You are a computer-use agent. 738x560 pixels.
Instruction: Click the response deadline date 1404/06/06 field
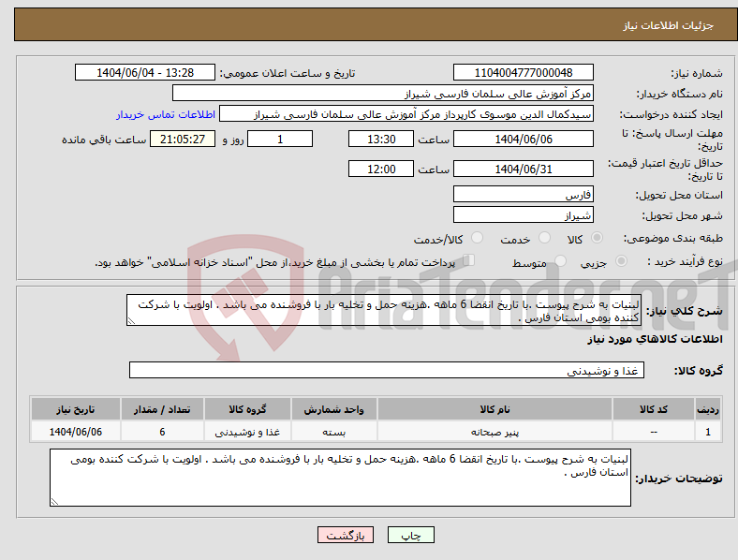click(x=523, y=140)
